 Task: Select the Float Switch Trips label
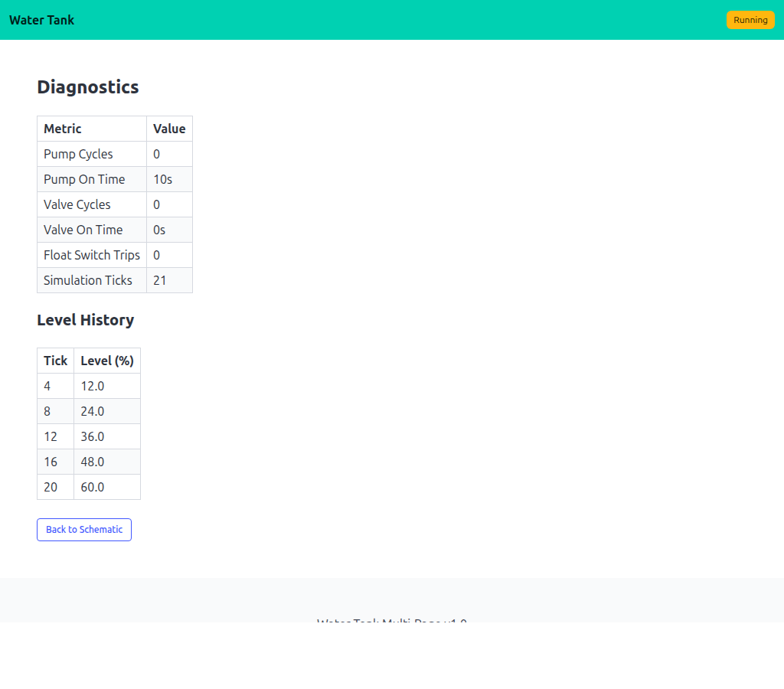(x=92, y=255)
